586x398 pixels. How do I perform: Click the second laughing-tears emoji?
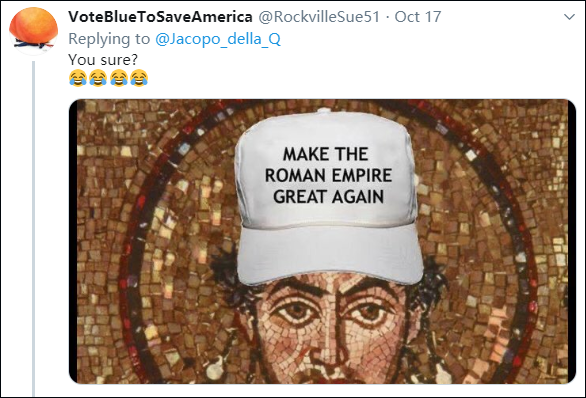coord(98,78)
